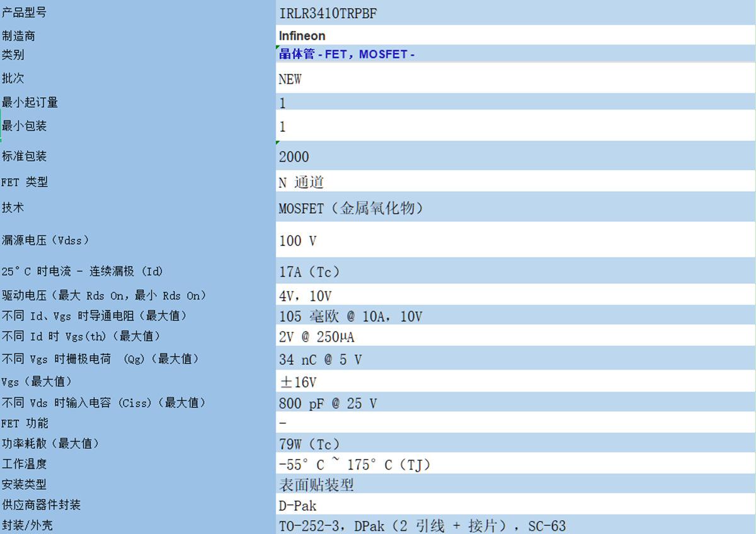
Task: Click the FET 功能 dash value cell
Action: click(516, 423)
